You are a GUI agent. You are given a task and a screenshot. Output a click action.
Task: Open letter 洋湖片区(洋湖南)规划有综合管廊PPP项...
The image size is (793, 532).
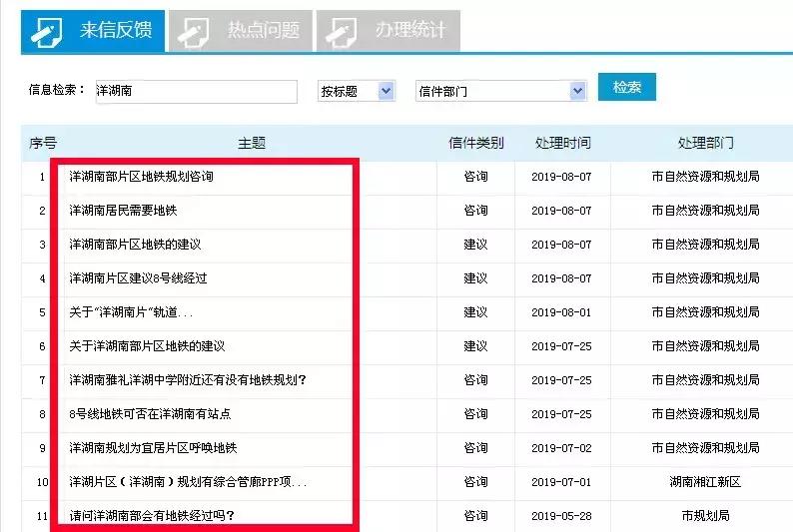pos(188,481)
